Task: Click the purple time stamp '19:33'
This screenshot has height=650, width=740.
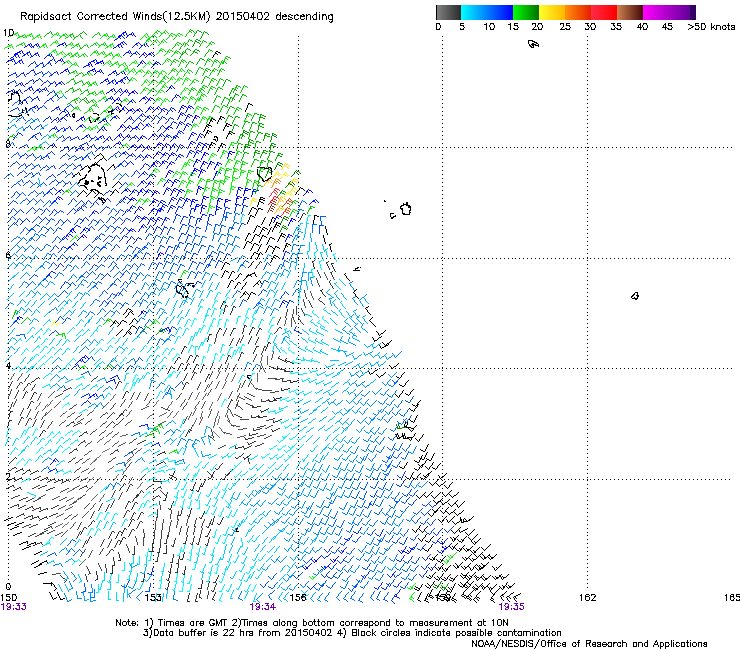Action: tap(14, 607)
